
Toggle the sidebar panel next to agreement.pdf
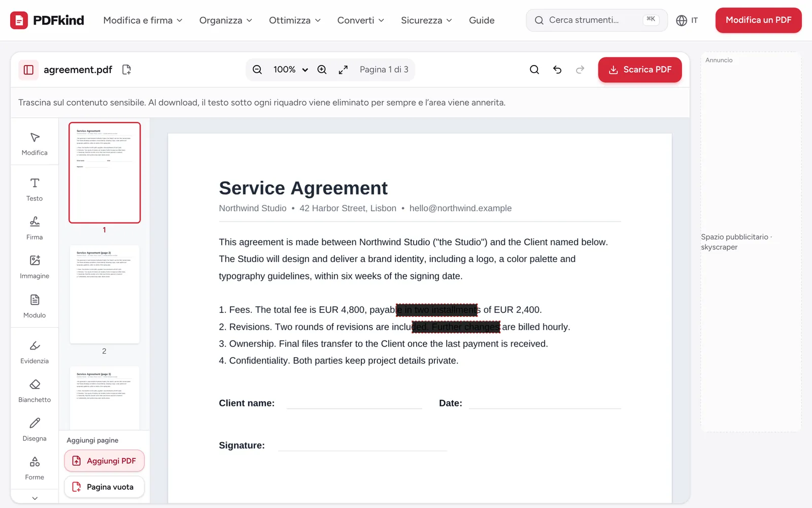click(28, 70)
